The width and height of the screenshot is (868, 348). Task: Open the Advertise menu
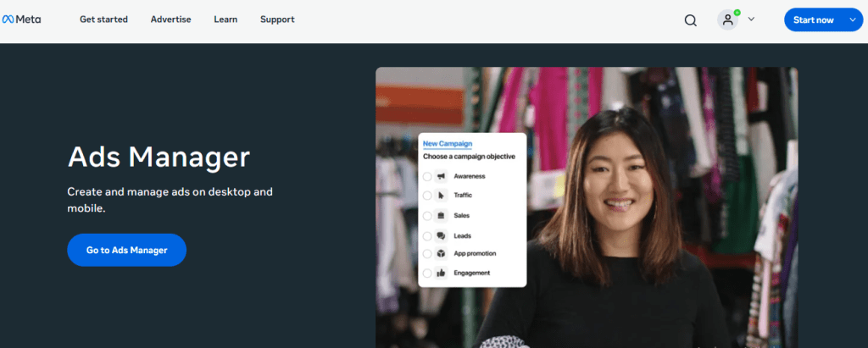pyautogui.click(x=170, y=19)
